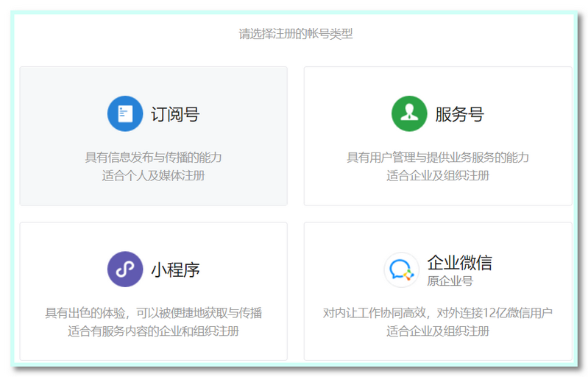Click the green 服务号 person icon
This screenshot has height=377, width=588.
[409, 113]
